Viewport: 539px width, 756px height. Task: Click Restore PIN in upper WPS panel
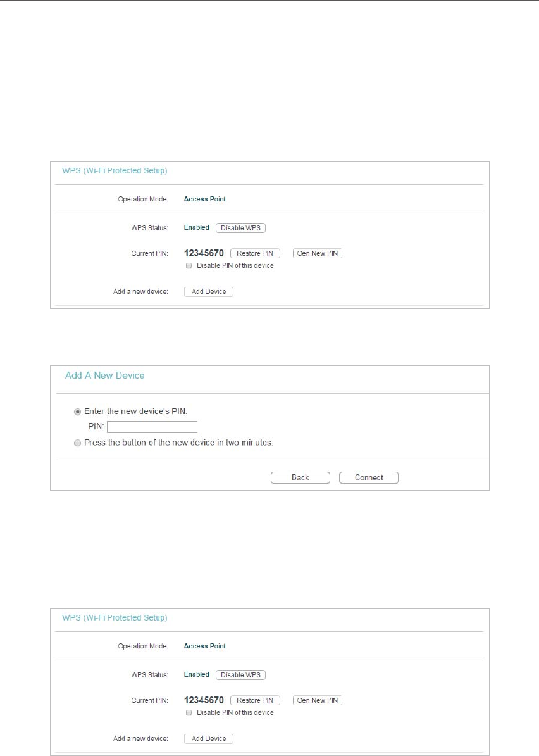point(255,254)
